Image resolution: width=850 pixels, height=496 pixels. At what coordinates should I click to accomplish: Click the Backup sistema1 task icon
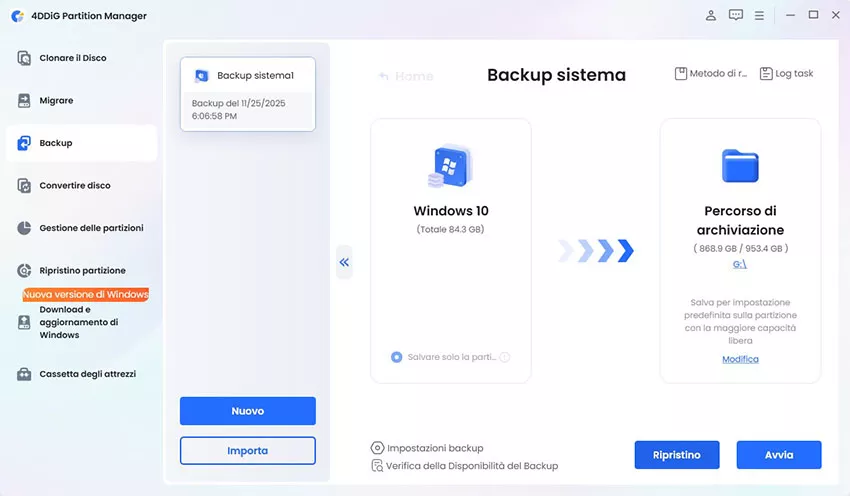[201, 75]
